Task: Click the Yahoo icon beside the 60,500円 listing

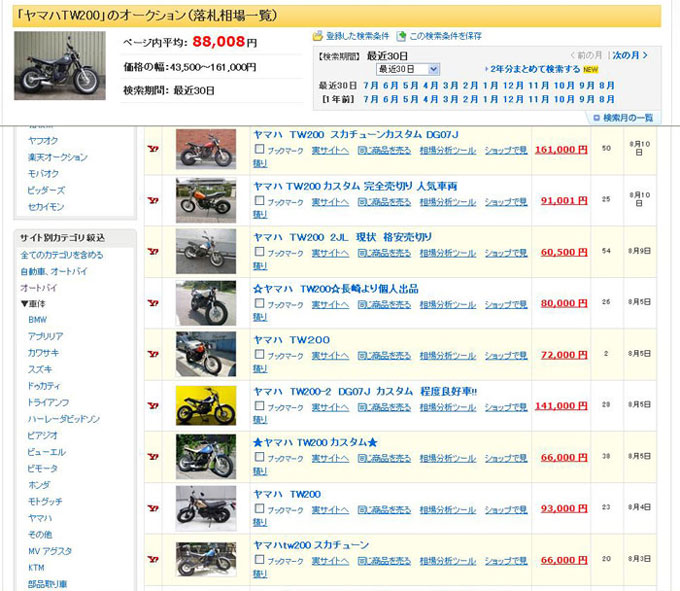Action: coord(153,252)
